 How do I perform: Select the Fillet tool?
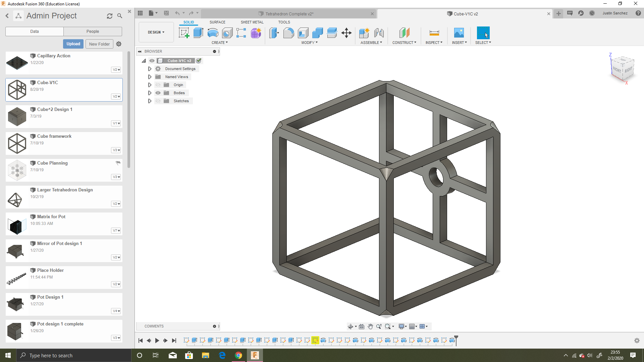pyautogui.click(x=288, y=33)
